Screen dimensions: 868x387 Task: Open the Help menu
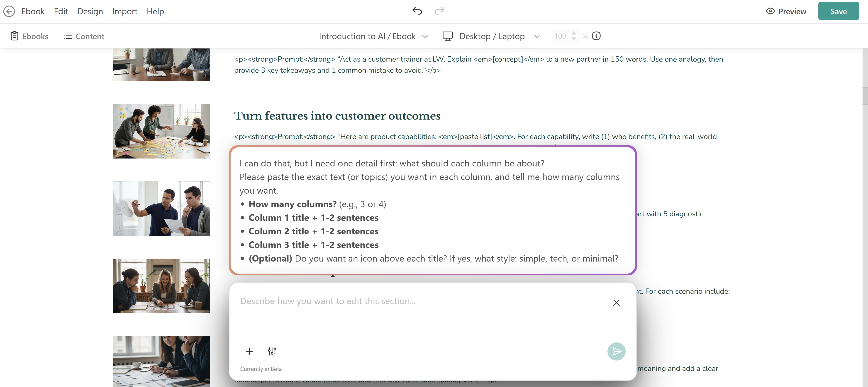(155, 11)
